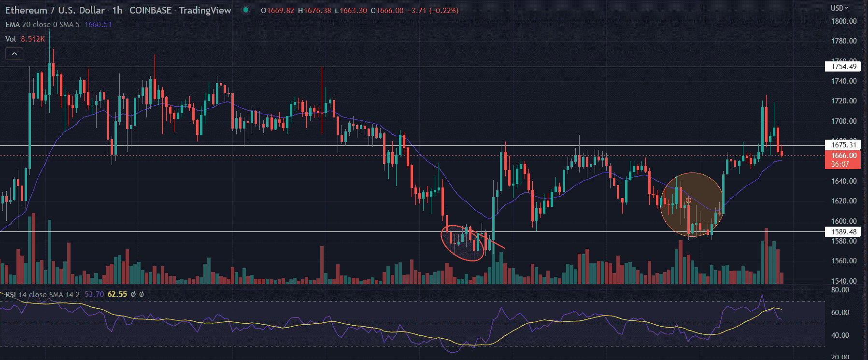Collapse the indicator legend with the caret button
The width and height of the screenshot is (868, 360).
click(14, 54)
